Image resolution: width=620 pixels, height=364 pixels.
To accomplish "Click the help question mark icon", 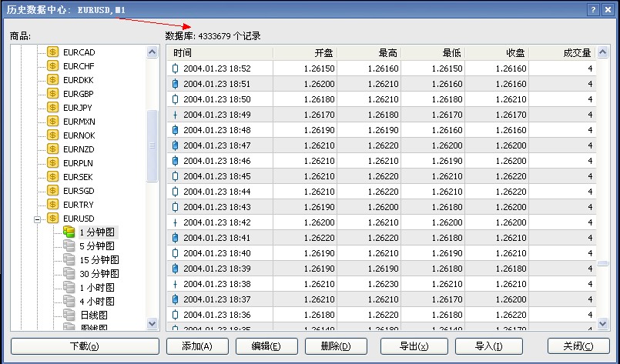I will tap(593, 10).
